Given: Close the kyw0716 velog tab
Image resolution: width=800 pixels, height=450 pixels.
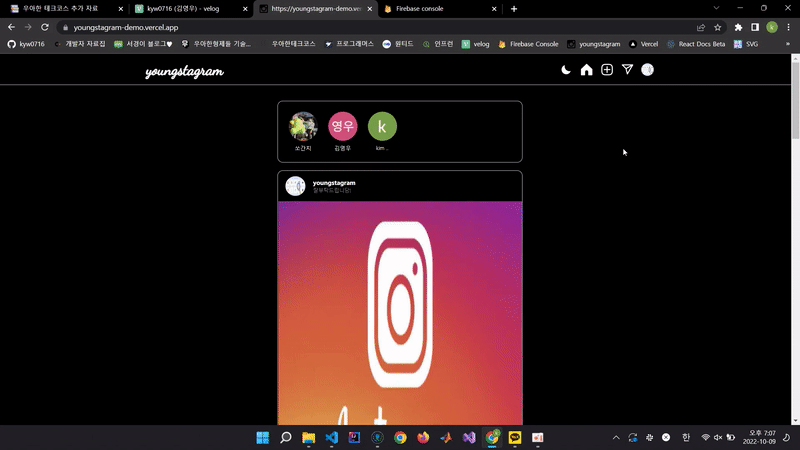Looking at the screenshot, I should point(245,9).
